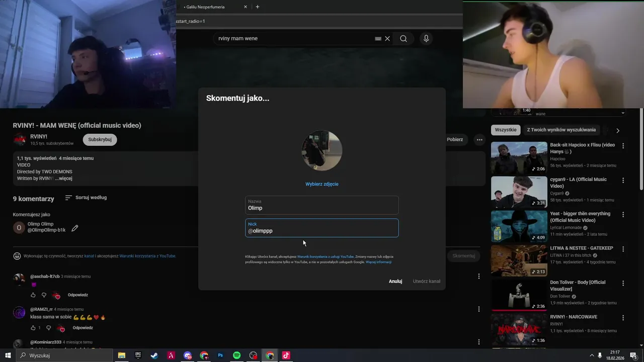This screenshot has width=644, height=362.
Task: Select the Wszystkie filter chip
Action: (x=506, y=130)
